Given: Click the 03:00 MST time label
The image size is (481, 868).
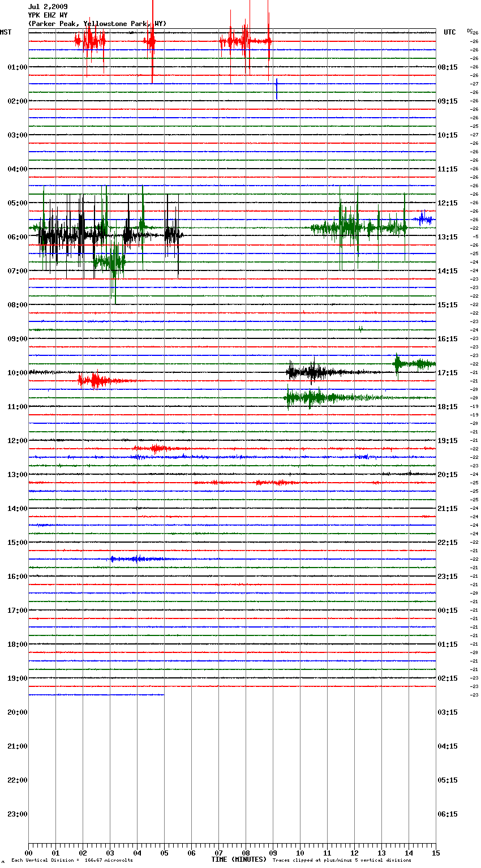Looking at the screenshot, I should tap(18, 135).
